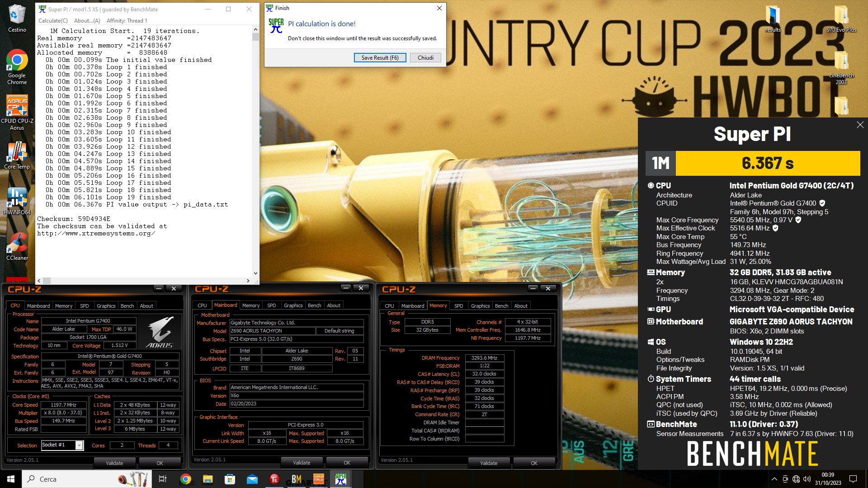Open the Windows Start menu
Image resolution: width=868 pixels, height=488 pixels.
pyautogui.click(x=11, y=479)
